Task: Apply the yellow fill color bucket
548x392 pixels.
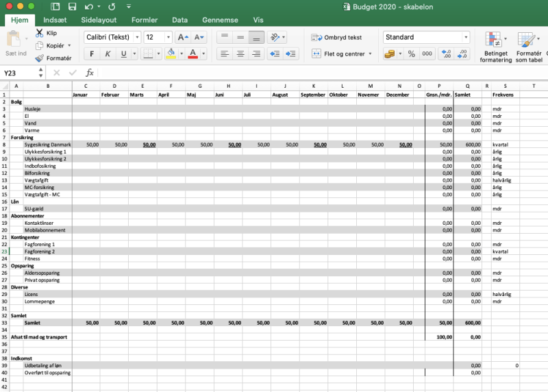Action: [170, 54]
